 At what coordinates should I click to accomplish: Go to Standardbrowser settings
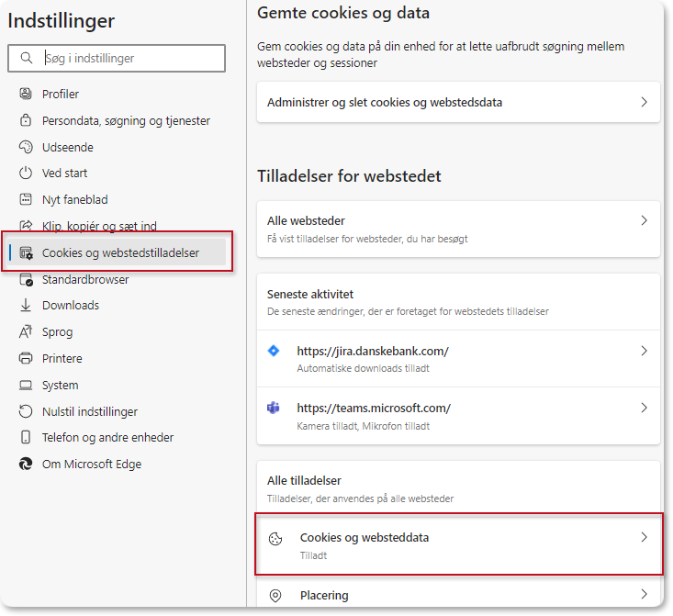point(85,279)
